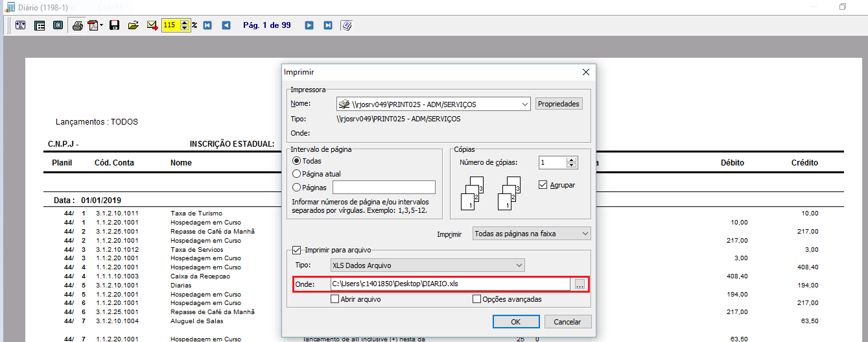Go to the next report page

[x=309, y=25]
